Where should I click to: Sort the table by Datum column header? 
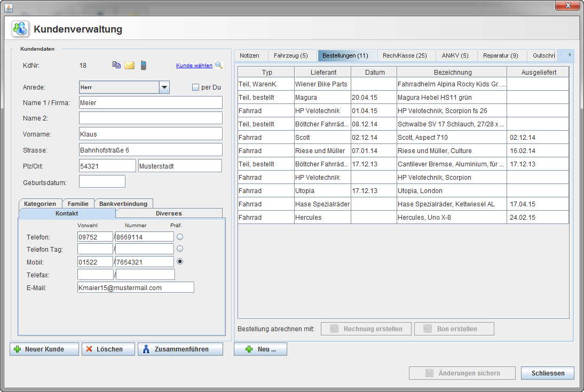pyautogui.click(x=374, y=72)
